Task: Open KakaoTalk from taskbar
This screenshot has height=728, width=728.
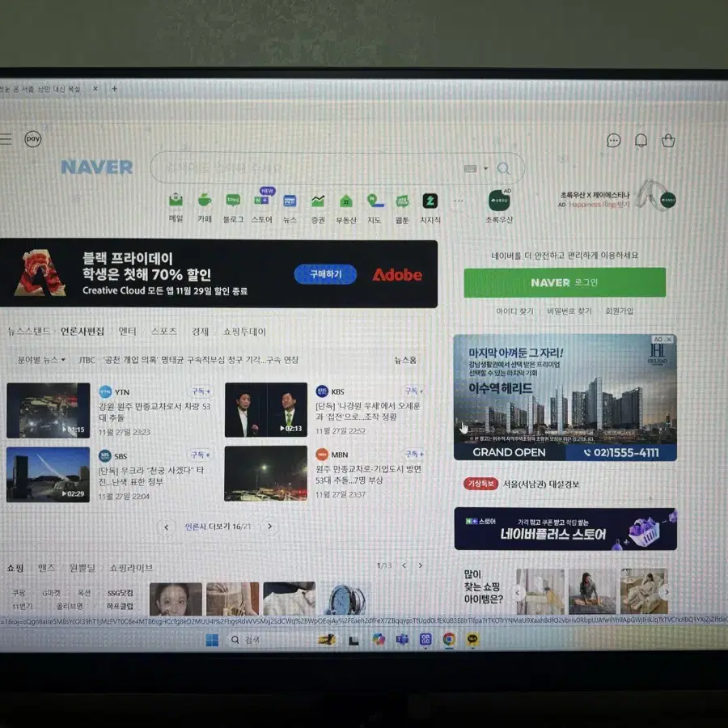Action: coord(472,639)
